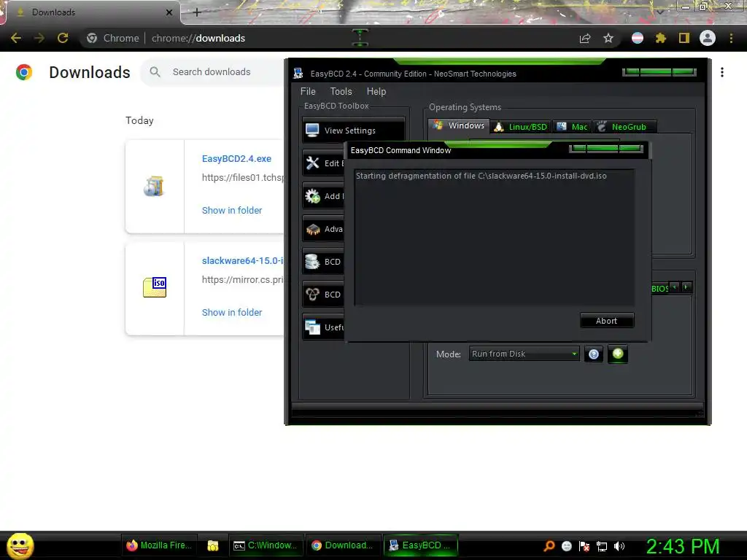Reload the Chrome page
This screenshot has height=560, width=747.
63,38
